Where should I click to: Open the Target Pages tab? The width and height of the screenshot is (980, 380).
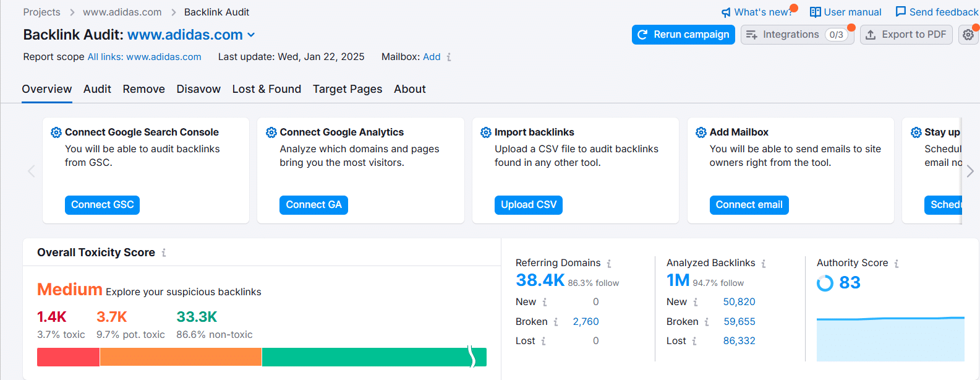point(347,89)
